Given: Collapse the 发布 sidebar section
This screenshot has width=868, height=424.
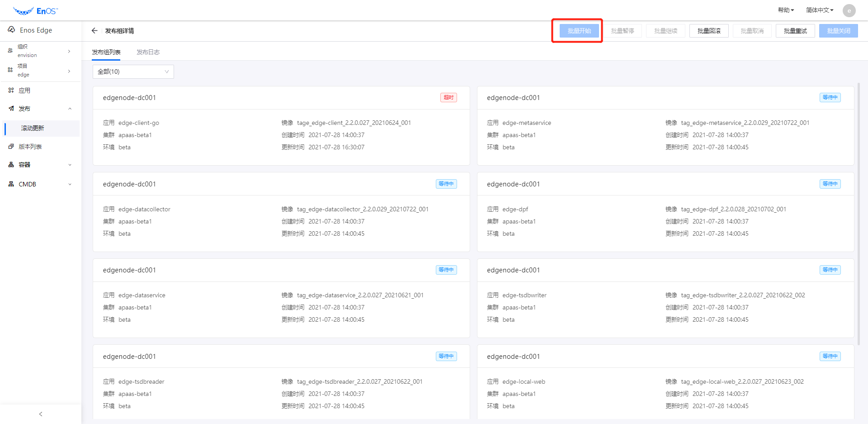Looking at the screenshot, I should coord(70,109).
